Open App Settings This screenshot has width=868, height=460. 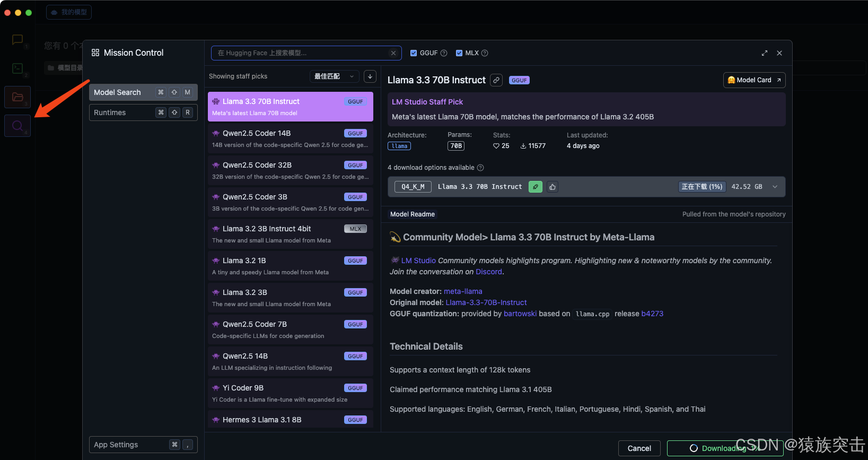coord(143,445)
